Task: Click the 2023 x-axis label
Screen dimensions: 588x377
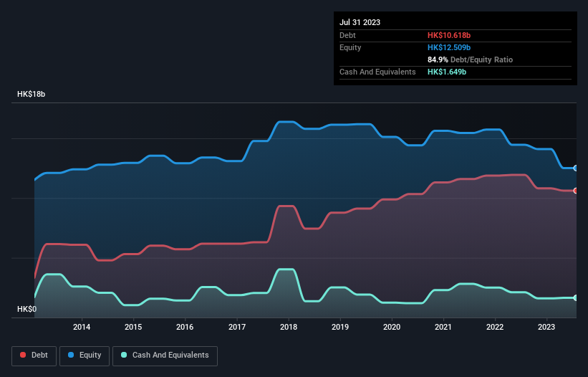Action: (x=546, y=327)
